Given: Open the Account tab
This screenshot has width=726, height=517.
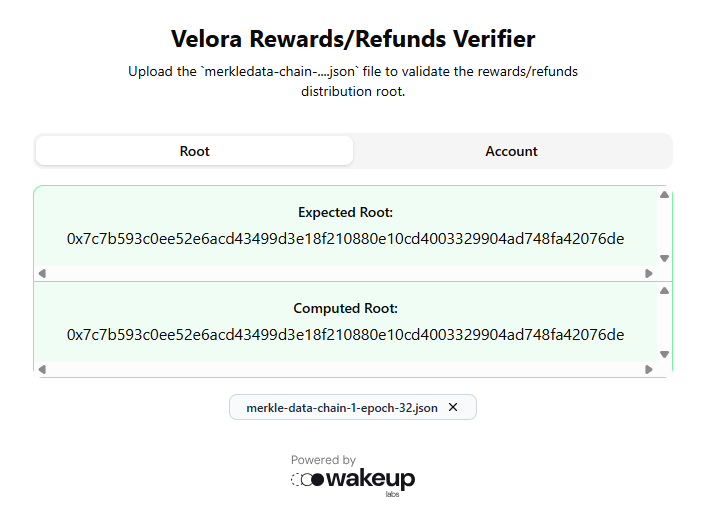Looking at the screenshot, I should 512,151.
